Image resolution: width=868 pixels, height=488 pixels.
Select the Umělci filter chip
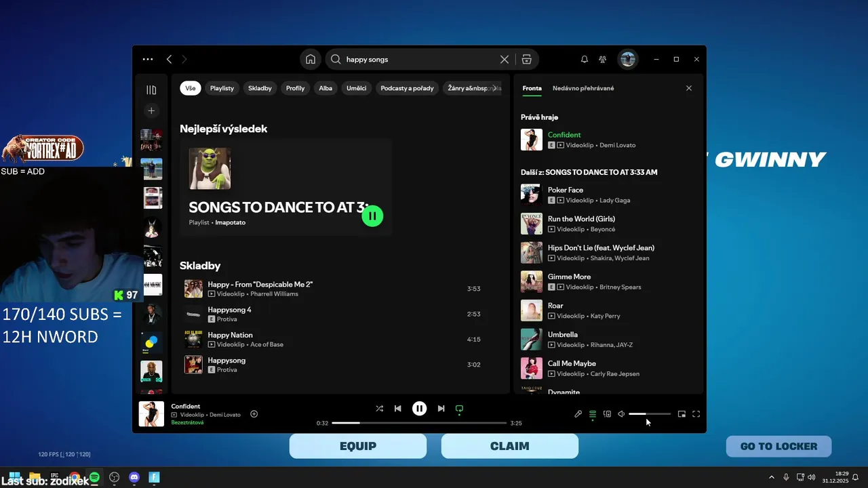click(x=357, y=88)
